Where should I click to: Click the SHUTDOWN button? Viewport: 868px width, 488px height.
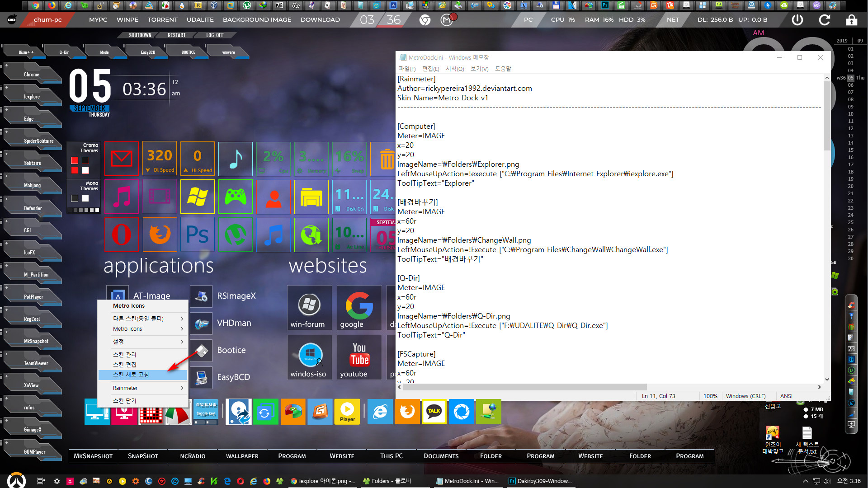click(x=140, y=35)
